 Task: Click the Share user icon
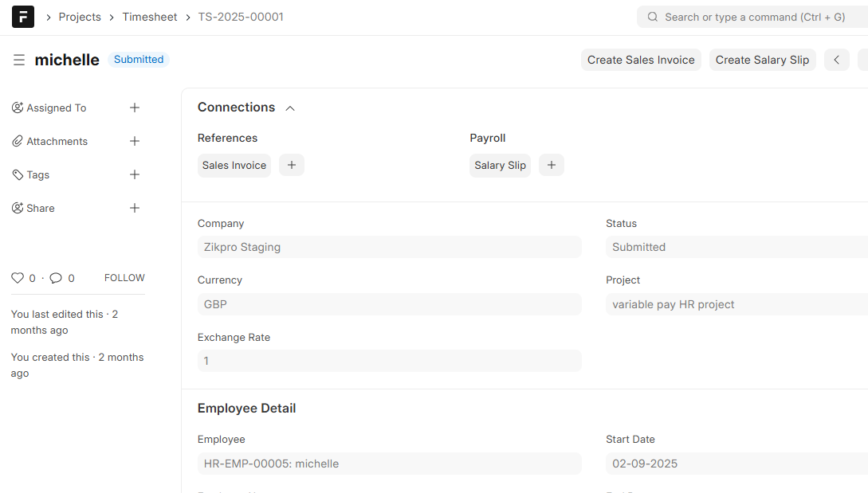[18, 208]
